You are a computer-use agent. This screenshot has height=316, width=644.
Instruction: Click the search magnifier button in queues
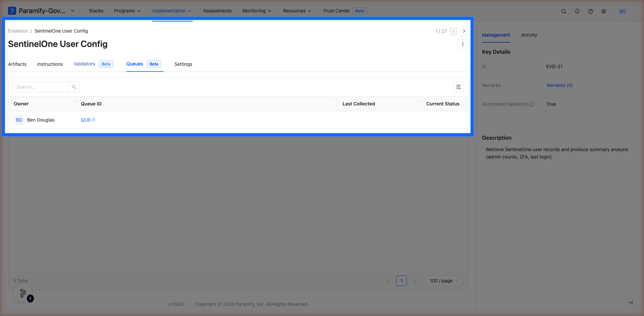pos(74,87)
